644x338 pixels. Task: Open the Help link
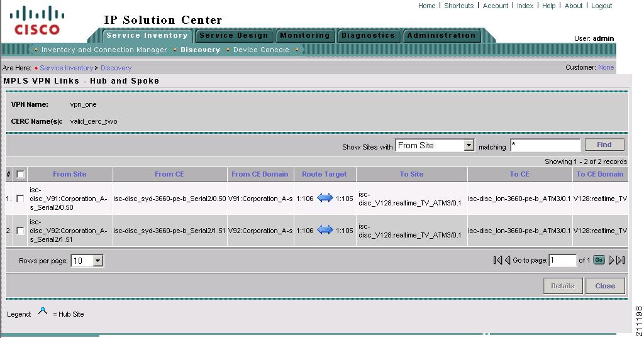pos(548,6)
